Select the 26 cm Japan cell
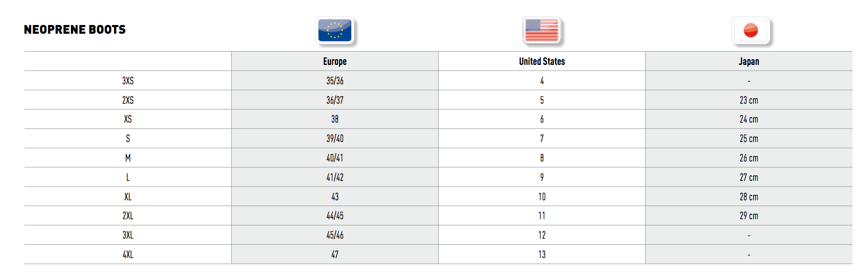The image size is (868, 279). pyautogui.click(x=749, y=158)
